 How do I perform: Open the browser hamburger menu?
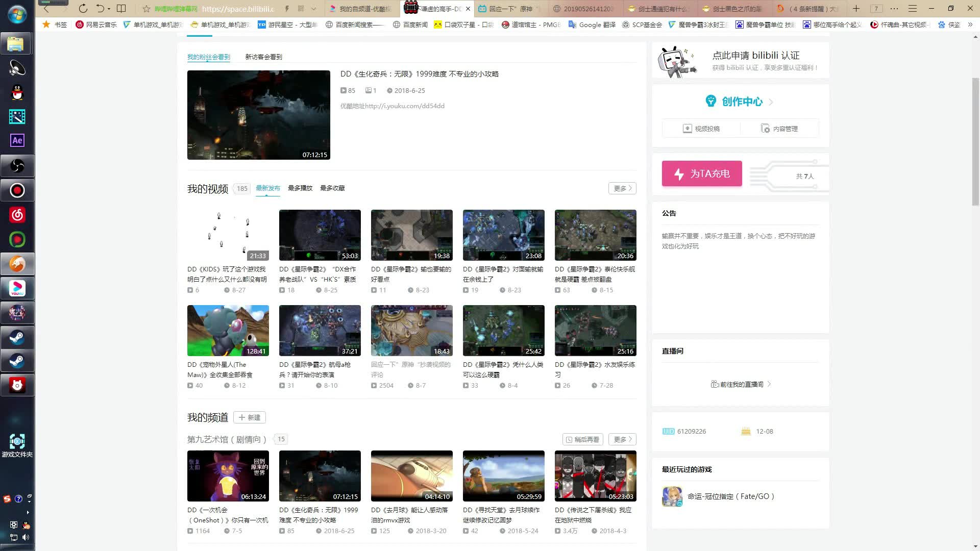913,9
